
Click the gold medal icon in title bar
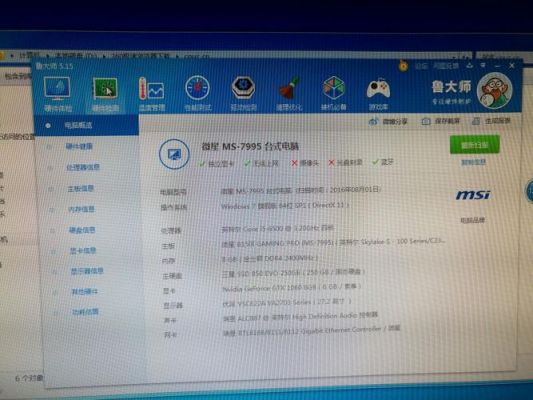(403, 65)
